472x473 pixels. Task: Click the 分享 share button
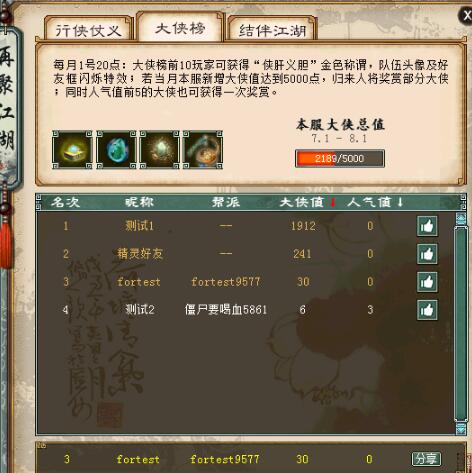click(426, 459)
